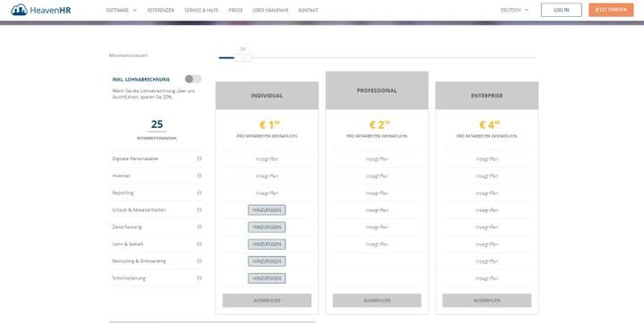Image resolution: width=644 pixels, height=323 pixels.
Task: Open info icon for Schichtplanung
Action: pyautogui.click(x=199, y=277)
